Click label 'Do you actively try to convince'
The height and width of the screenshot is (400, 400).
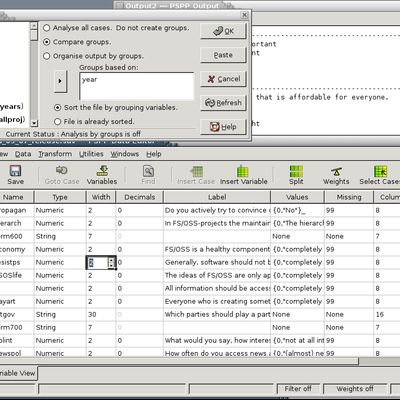point(217,210)
